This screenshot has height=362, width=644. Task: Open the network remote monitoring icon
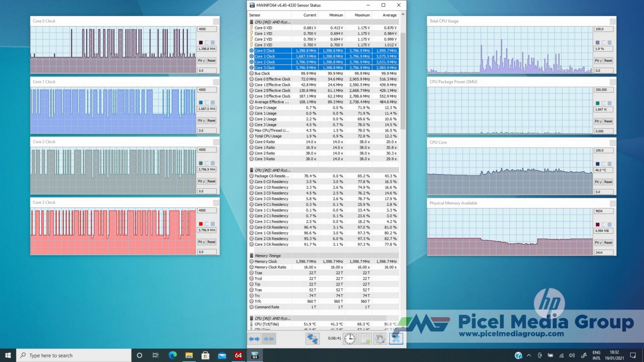tap(312, 339)
